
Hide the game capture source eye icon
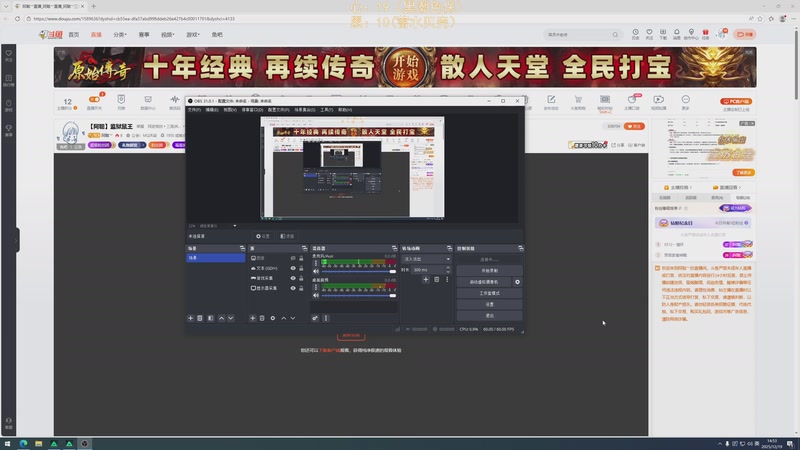pyautogui.click(x=293, y=278)
